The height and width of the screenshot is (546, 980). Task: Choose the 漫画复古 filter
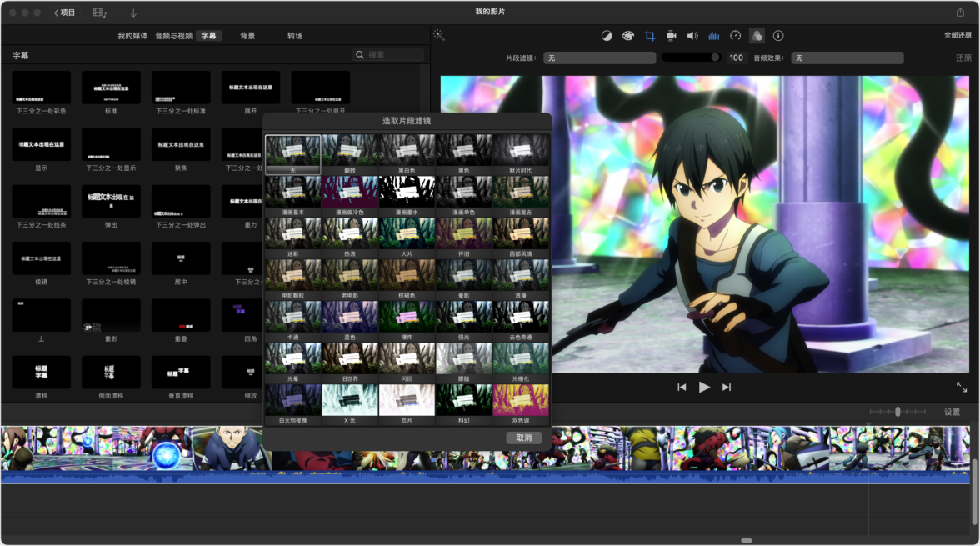tap(521, 196)
